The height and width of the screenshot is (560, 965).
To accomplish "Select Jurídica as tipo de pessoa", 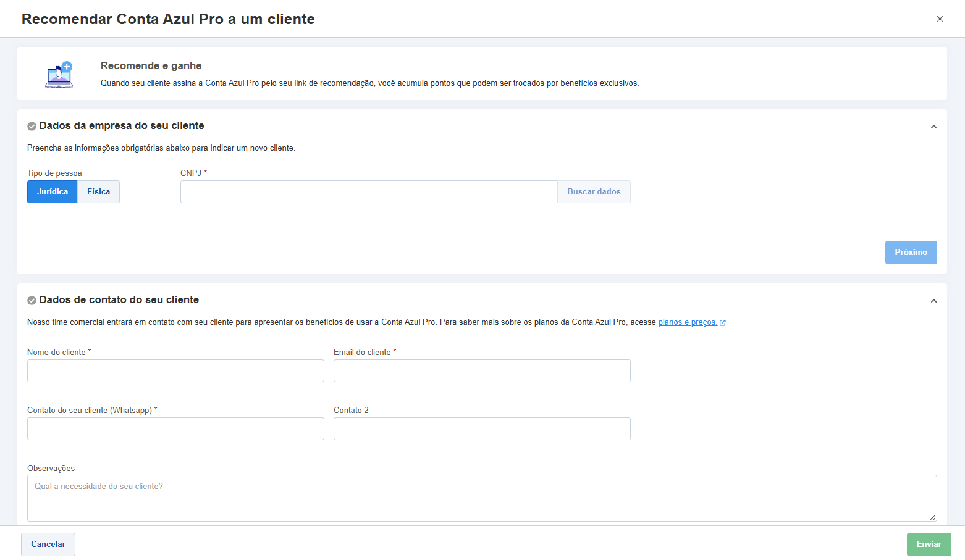I will click(53, 192).
